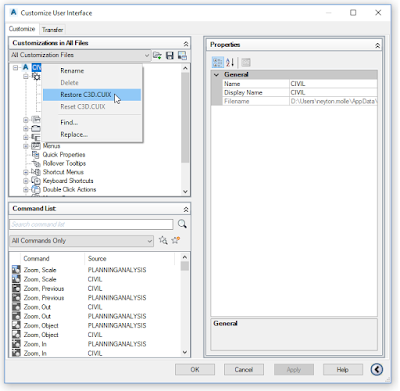
Task: Collapse the Command List panel
Action: click(186, 209)
